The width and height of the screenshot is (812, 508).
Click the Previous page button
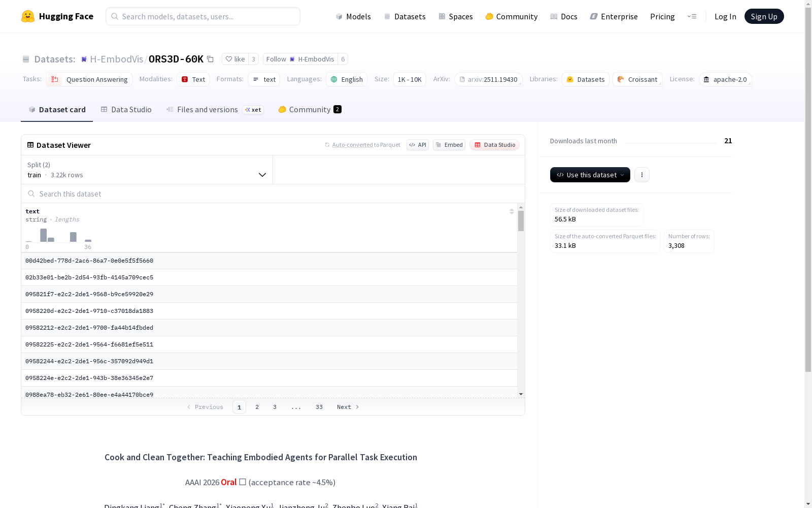(205, 407)
